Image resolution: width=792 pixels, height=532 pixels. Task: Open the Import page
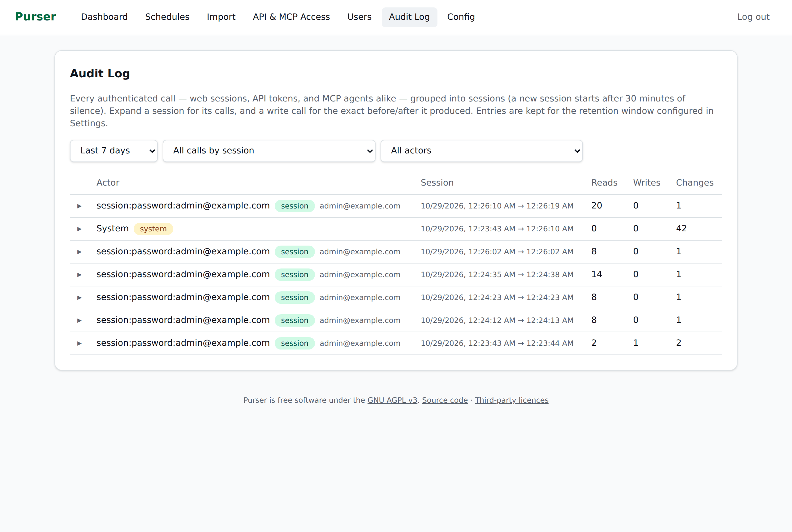pyautogui.click(x=221, y=17)
